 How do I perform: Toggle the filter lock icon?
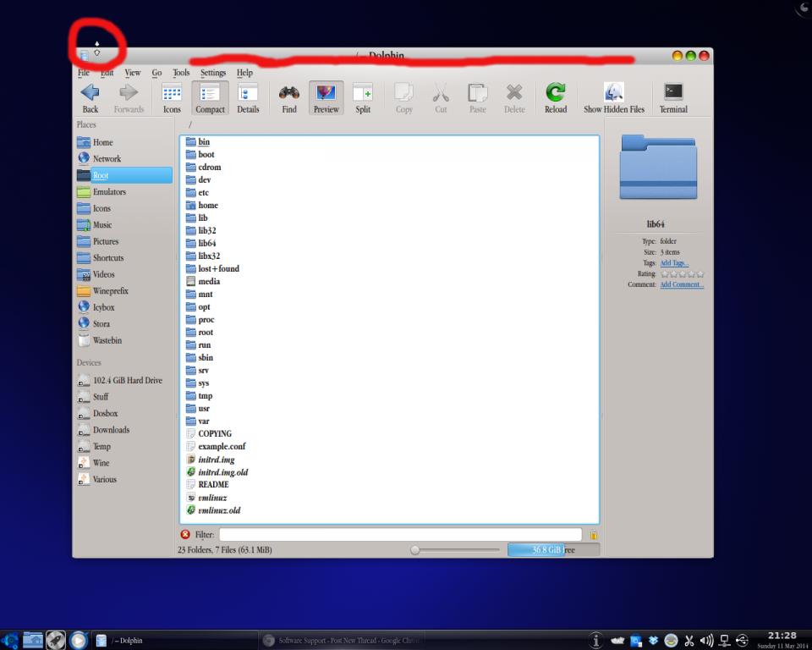[x=593, y=535]
